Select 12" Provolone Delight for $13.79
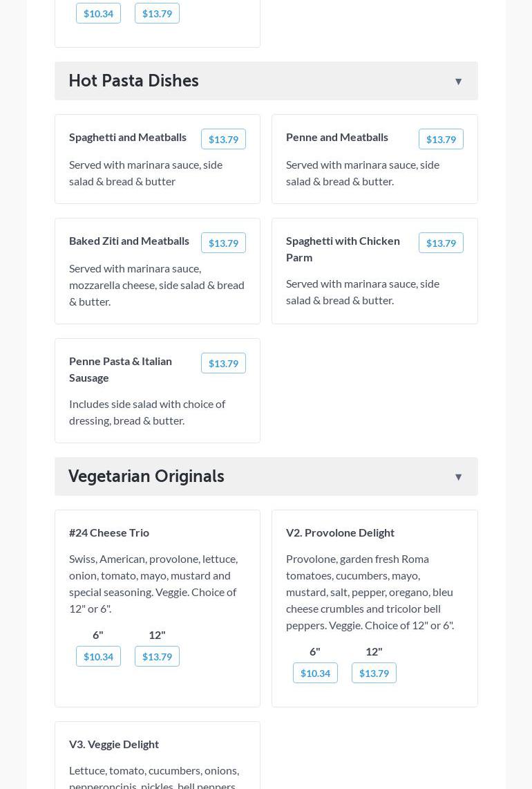 (x=374, y=673)
